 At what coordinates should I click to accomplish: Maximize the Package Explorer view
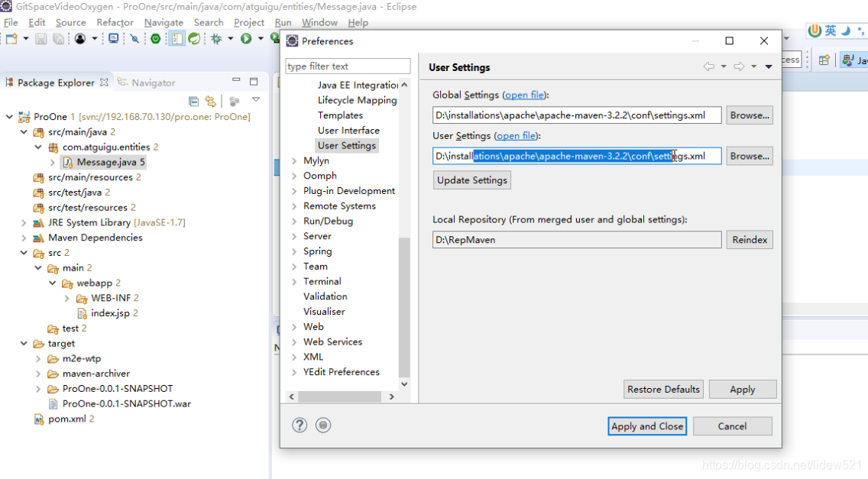click(x=254, y=82)
